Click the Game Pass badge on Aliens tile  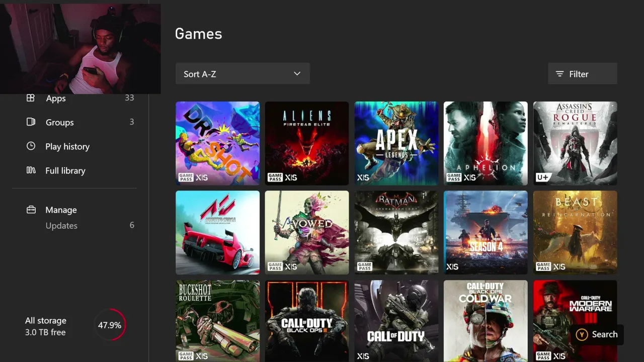[275, 177]
